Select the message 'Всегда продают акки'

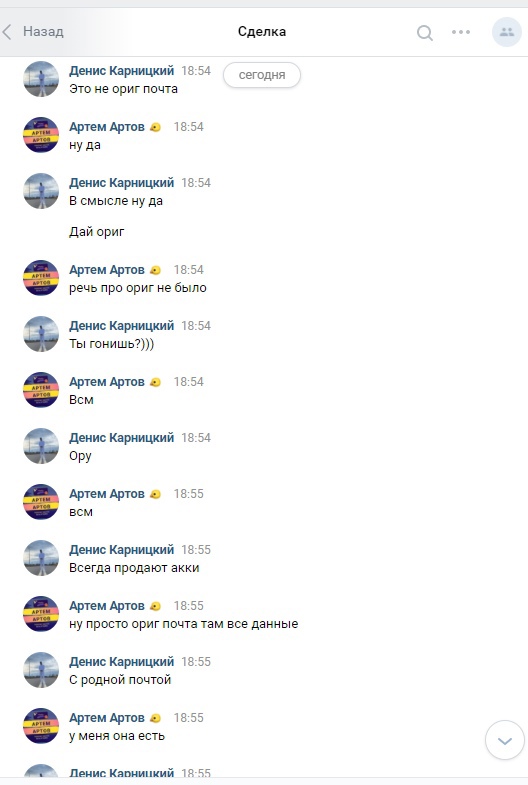tap(134, 568)
